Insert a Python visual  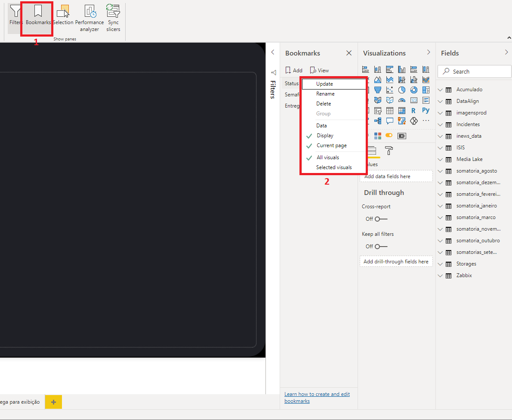[426, 111]
